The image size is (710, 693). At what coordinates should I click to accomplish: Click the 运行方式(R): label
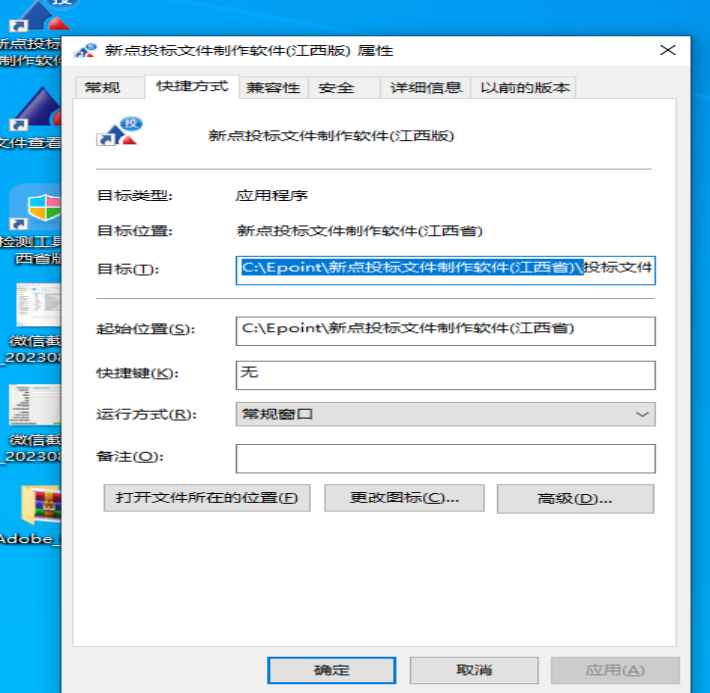click(146, 414)
